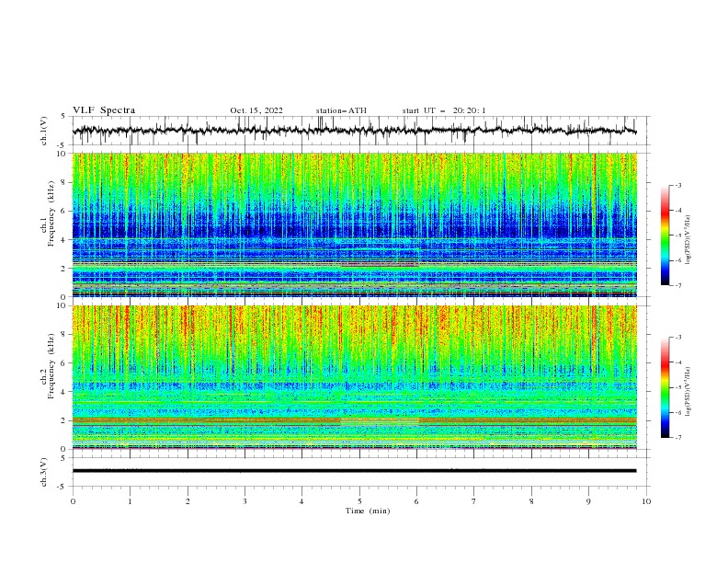Screen dimensions: 728x563
Task: Select the ch.3 flat waveform trace
Action: click(x=354, y=471)
